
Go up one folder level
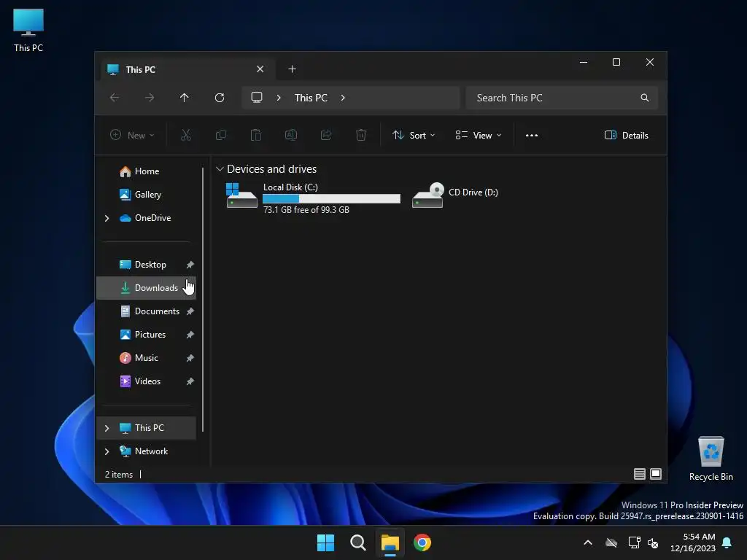tap(185, 98)
